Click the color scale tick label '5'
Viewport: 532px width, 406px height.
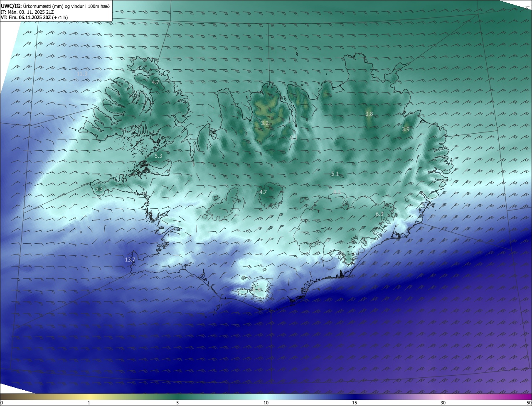[177, 403]
